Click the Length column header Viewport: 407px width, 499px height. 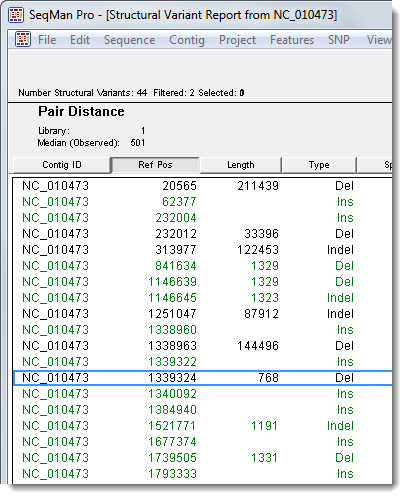[240, 165]
